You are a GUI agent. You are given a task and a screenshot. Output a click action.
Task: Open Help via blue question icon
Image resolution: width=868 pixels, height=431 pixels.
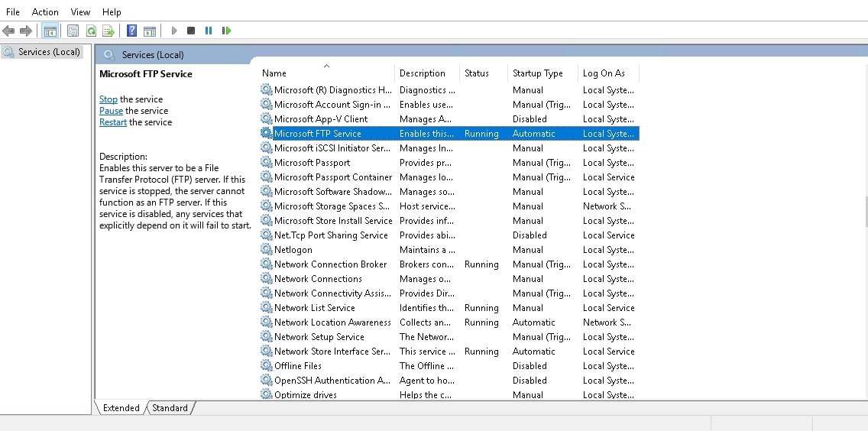coord(131,31)
